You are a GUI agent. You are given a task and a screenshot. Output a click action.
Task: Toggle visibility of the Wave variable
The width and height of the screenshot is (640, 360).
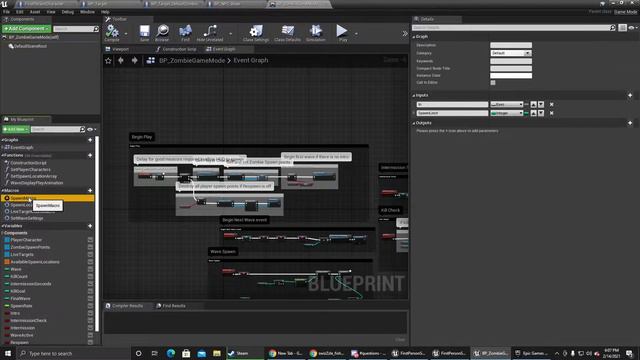pos(90,269)
